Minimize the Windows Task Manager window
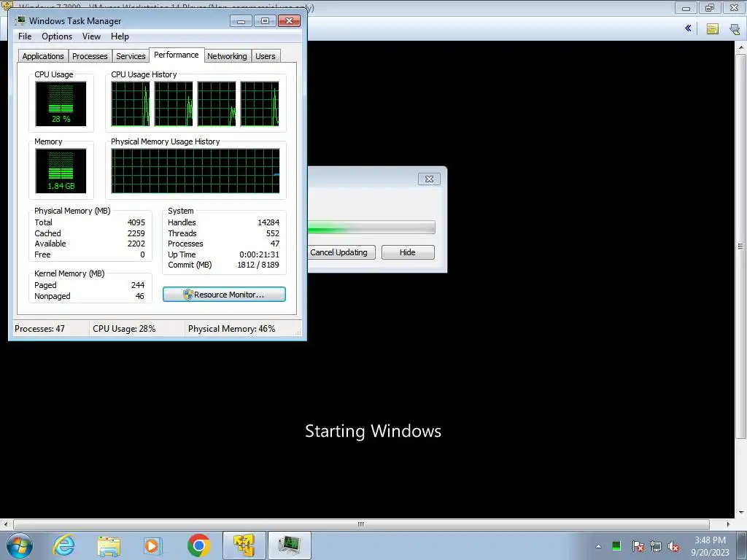Viewport: 747px width, 560px height. click(241, 21)
